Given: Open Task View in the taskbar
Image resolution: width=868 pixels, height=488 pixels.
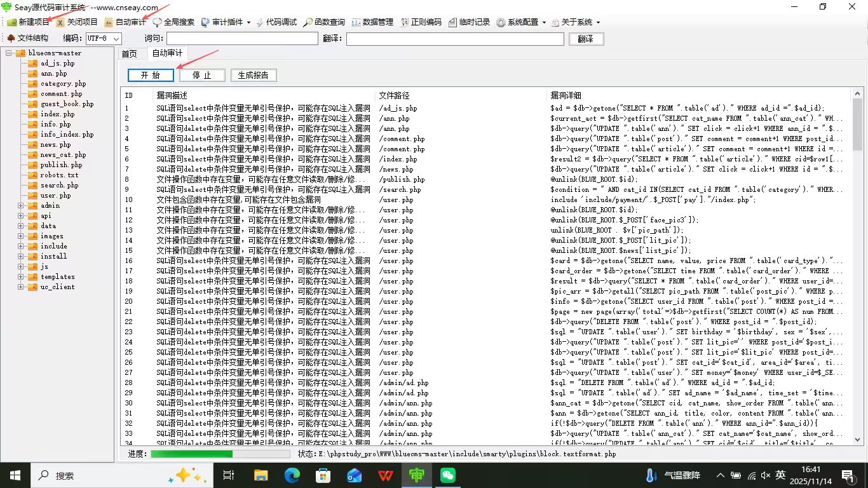Looking at the screenshot, I should pos(229,475).
